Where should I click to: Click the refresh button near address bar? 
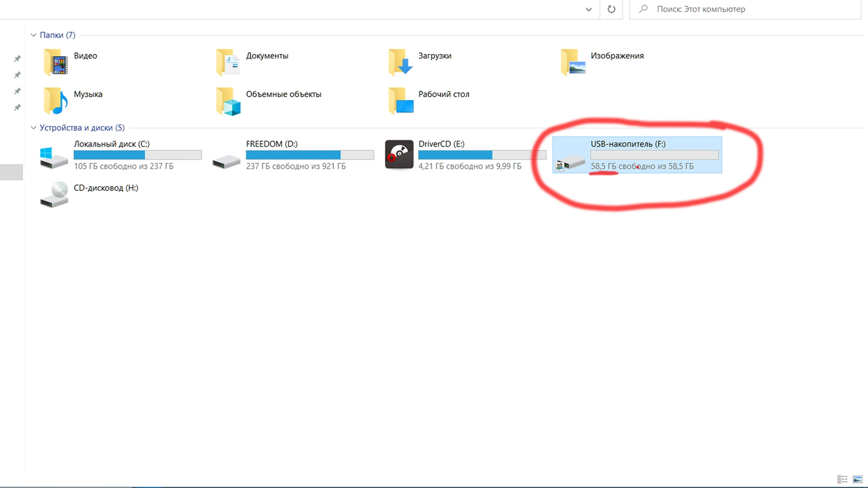pos(611,9)
